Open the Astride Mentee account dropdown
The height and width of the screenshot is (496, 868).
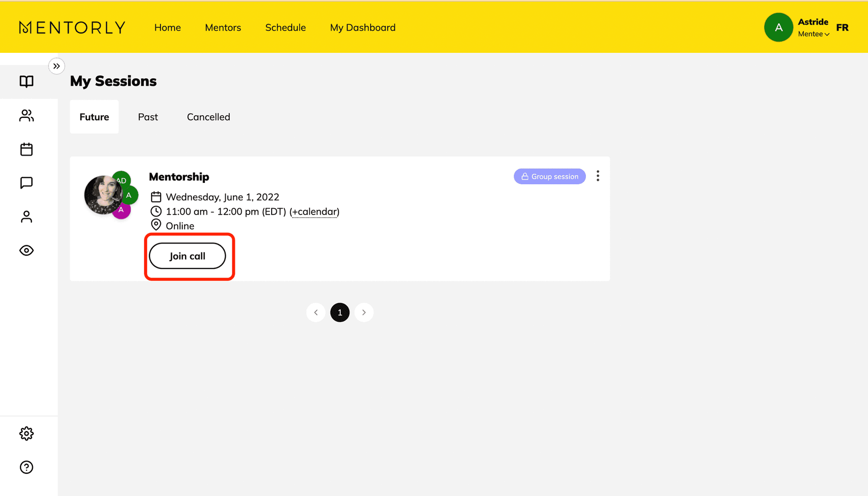(x=813, y=28)
